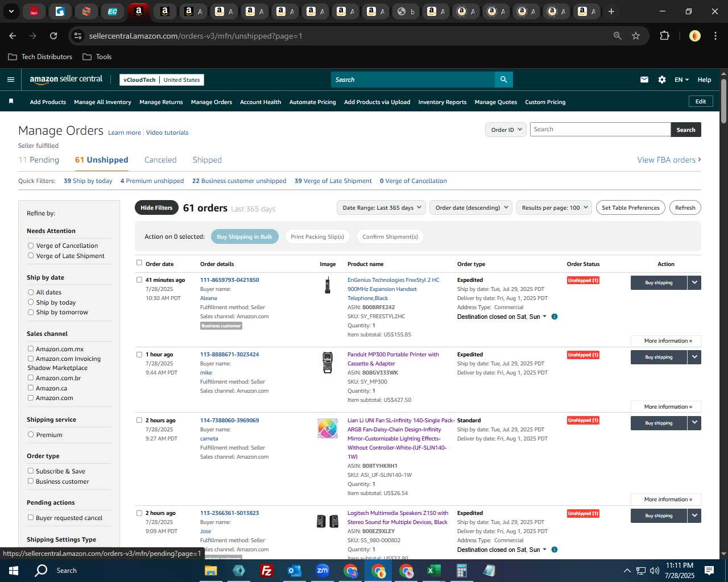728x582 pixels.
Task: Go back with the browser back arrow
Action: (x=13, y=36)
